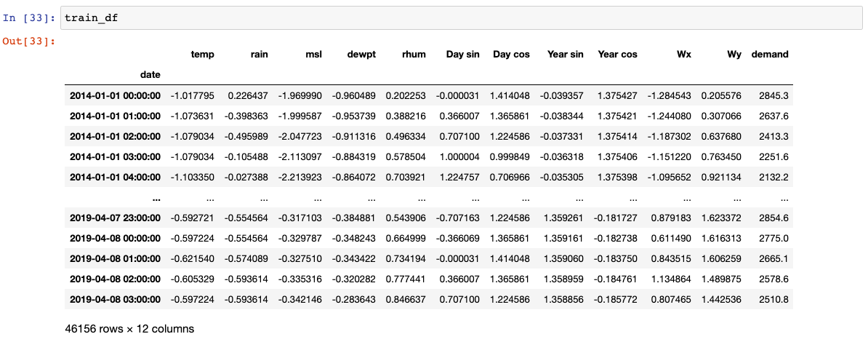Image resolution: width=868 pixels, height=342 pixels.
Task: Select row index 2014-01-01 04:00:00
Action: [x=115, y=178]
